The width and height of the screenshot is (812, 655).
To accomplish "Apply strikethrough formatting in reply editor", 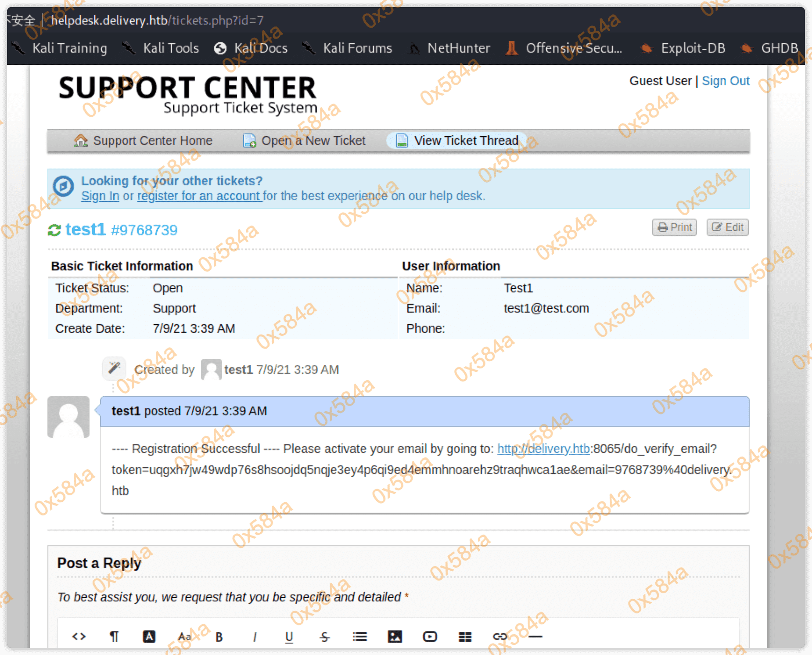I will 324,637.
